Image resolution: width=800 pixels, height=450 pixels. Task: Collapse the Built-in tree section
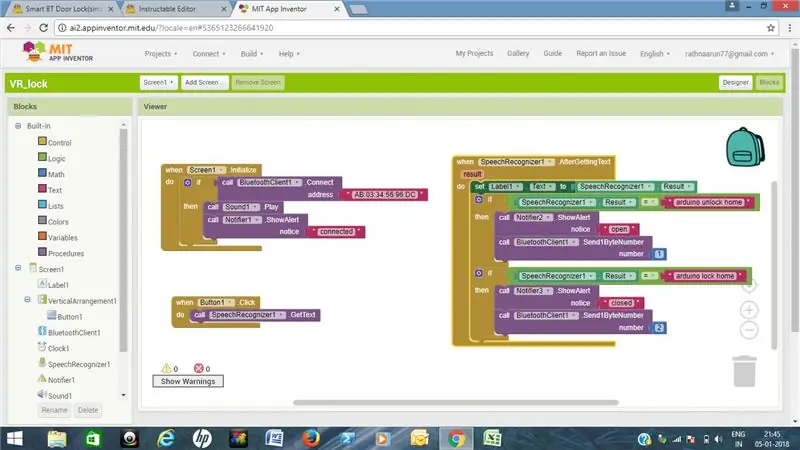pyautogui.click(x=18, y=126)
